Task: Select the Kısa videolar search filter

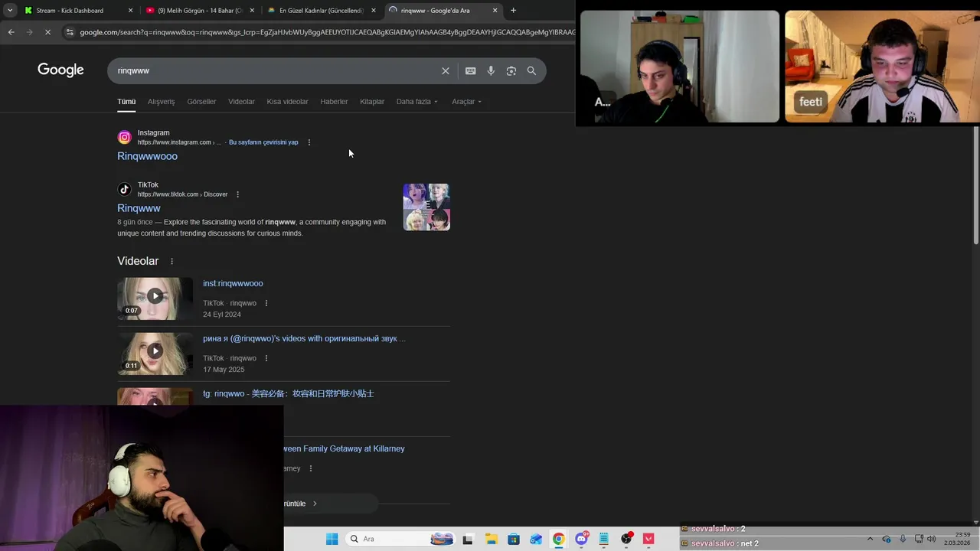Action: tap(287, 102)
